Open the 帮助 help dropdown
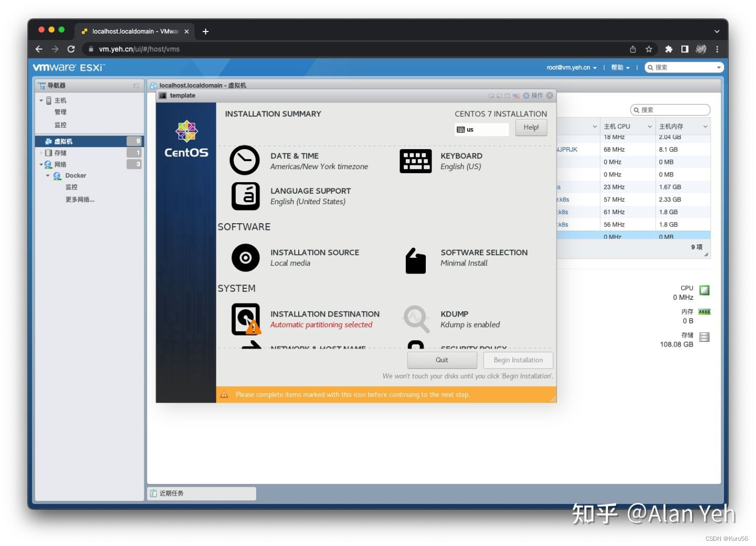The width and height of the screenshot is (756, 546). (620, 67)
